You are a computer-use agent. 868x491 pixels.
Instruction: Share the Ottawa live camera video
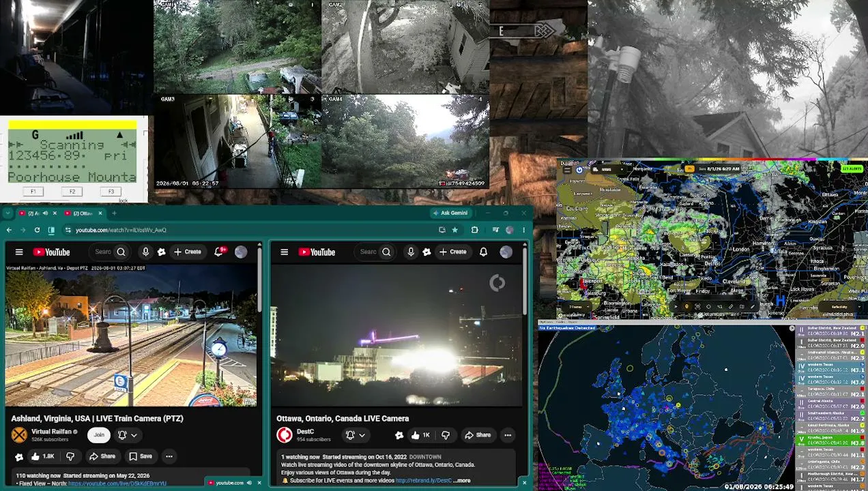tap(478, 435)
